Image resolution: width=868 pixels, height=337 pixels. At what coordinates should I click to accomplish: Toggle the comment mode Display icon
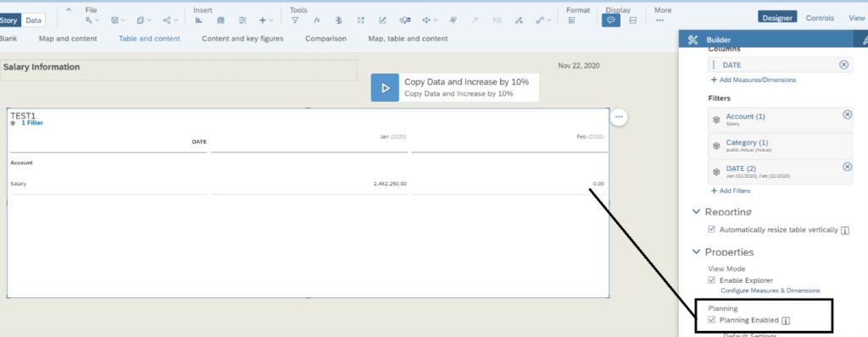point(611,20)
